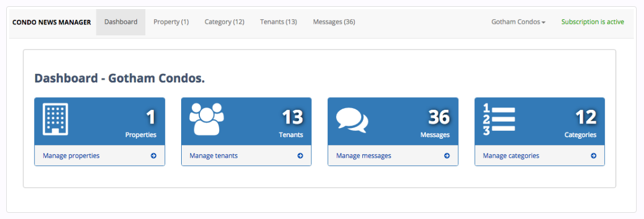Viewport: 644px width, 219px height.
Task: Click the building icon on Properties card
Action: [x=56, y=119]
